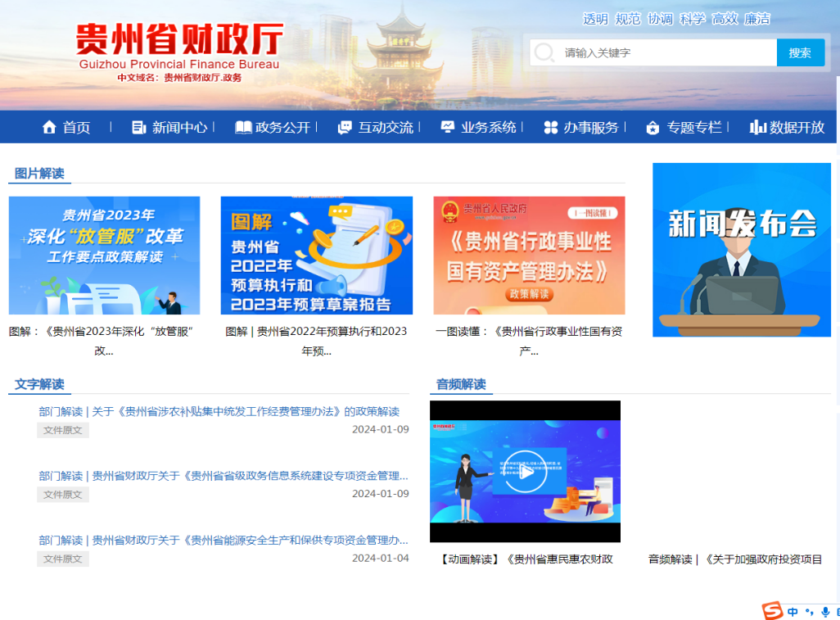Click the Sogou input method S icon
The image size is (840, 620).
click(x=772, y=611)
